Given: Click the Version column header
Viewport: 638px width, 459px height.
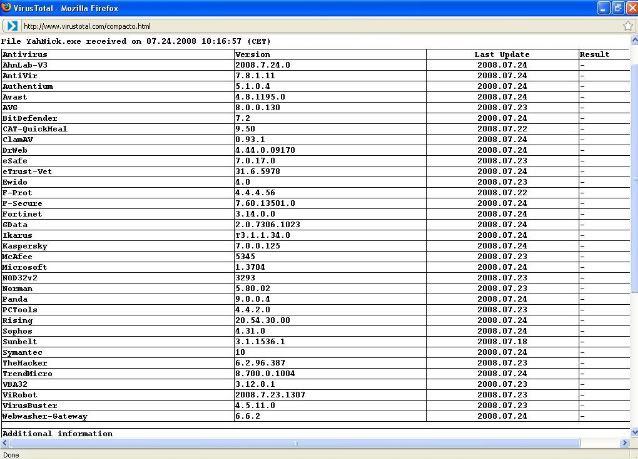Looking at the screenshot, I should point(253,55).
